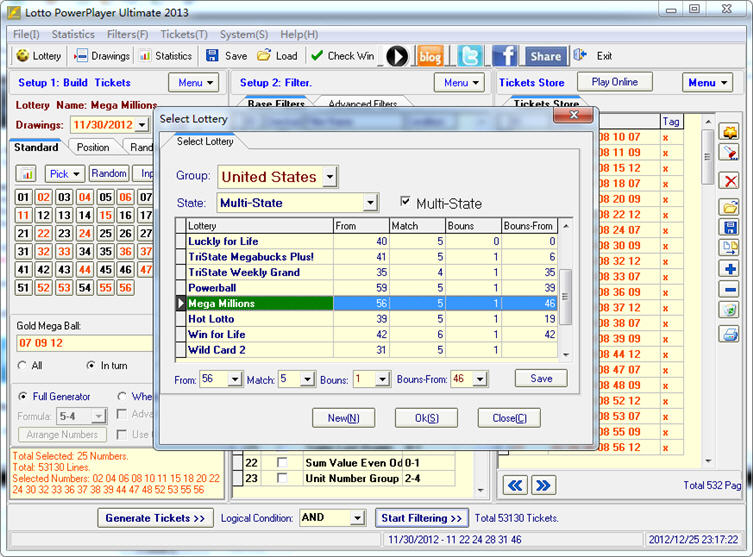Click the blue Share button
The height and width of the screenshot is (557, 753).
(x=546, y=56)
